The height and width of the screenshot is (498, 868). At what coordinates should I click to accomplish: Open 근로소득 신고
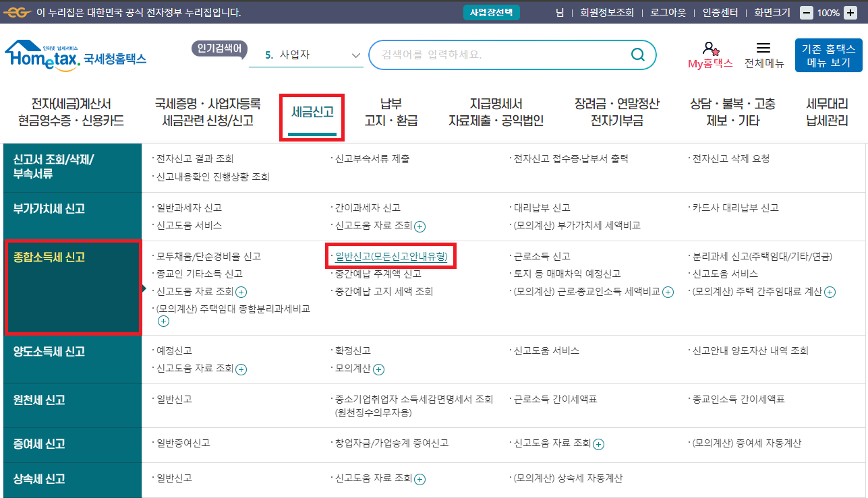542,257
